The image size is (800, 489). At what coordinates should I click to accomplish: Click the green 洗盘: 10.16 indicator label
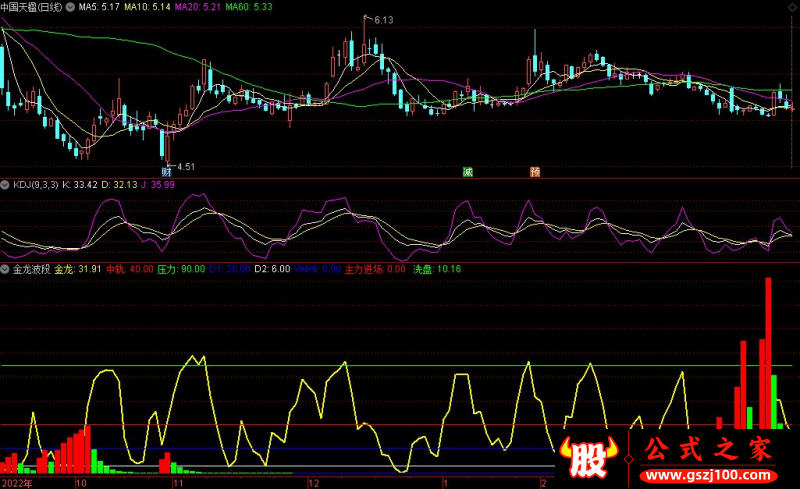pos(437,269)
